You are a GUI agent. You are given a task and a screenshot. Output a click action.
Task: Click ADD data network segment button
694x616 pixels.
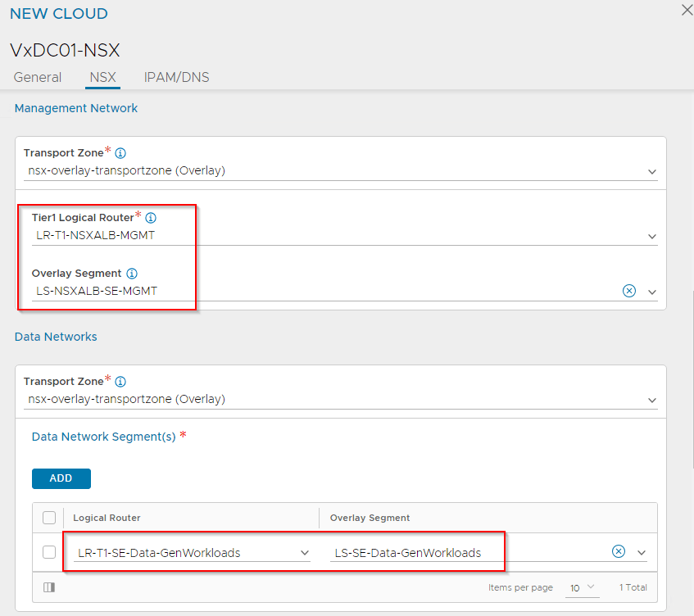point(61,478)
